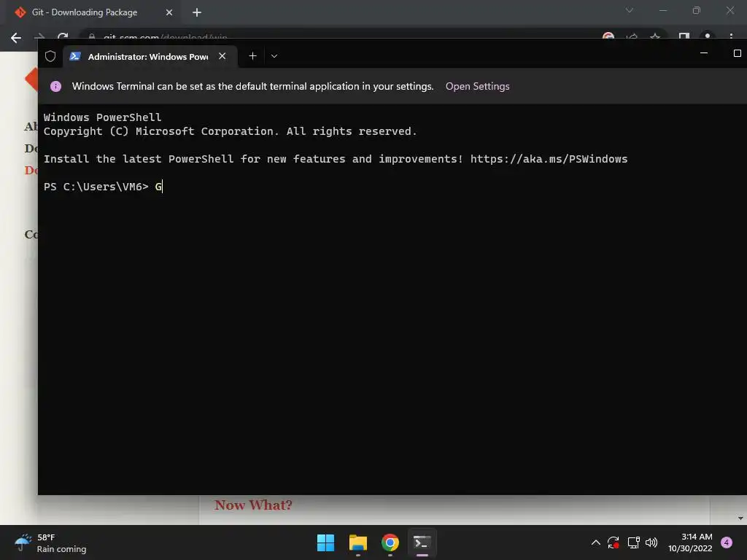Open a new Chrome tab
The width and height of the screenshot is (747, 560).
[197, 12]
